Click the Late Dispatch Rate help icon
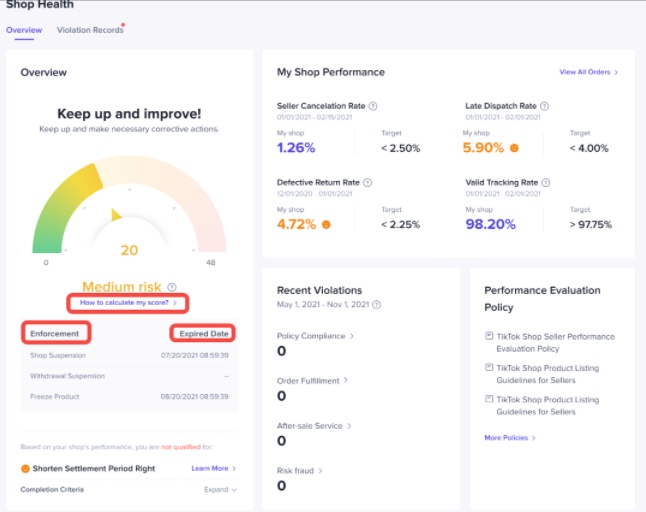 coord(543,105)
